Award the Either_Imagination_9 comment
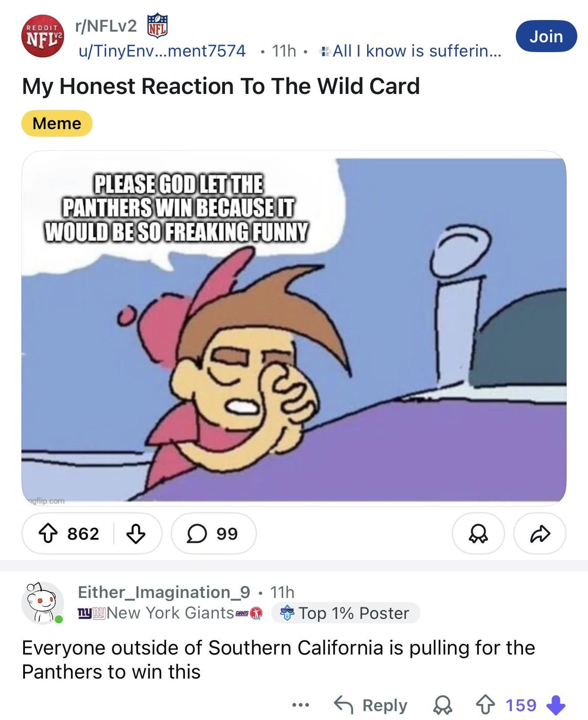 tap(443, 705)
